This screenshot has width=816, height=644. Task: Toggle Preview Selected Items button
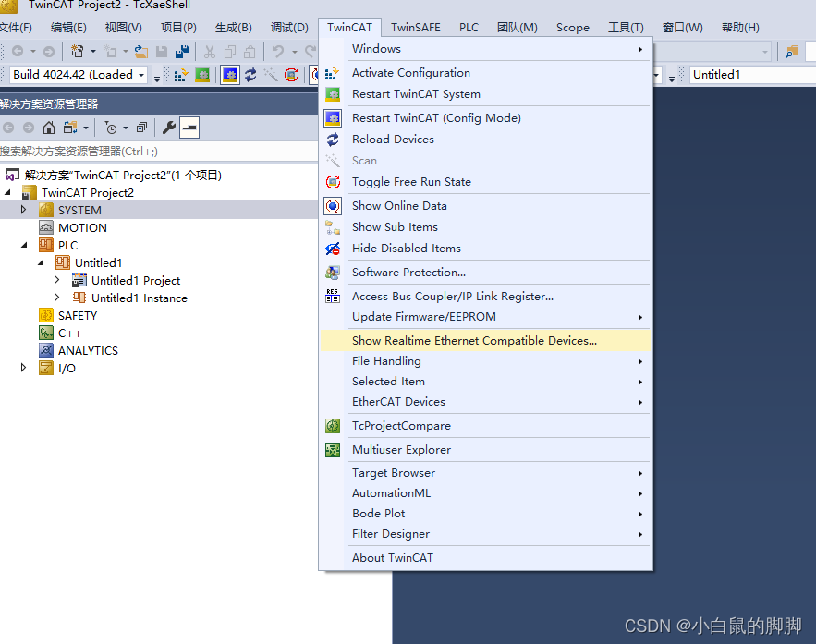(x=189, y=128)
